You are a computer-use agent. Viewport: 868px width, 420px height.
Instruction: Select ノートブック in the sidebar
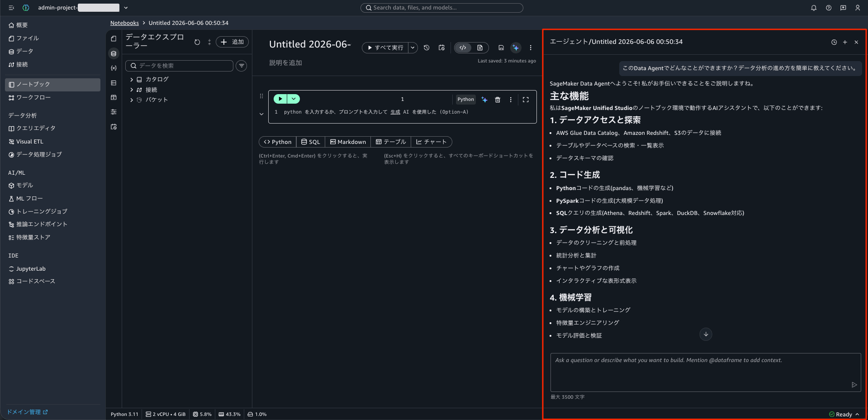coord(52,85)
